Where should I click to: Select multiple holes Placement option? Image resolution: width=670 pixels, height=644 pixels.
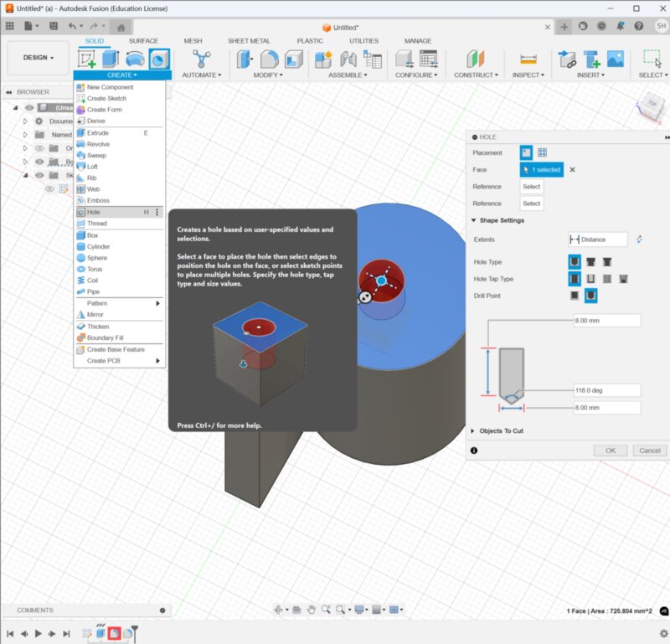tap(542, 152)
